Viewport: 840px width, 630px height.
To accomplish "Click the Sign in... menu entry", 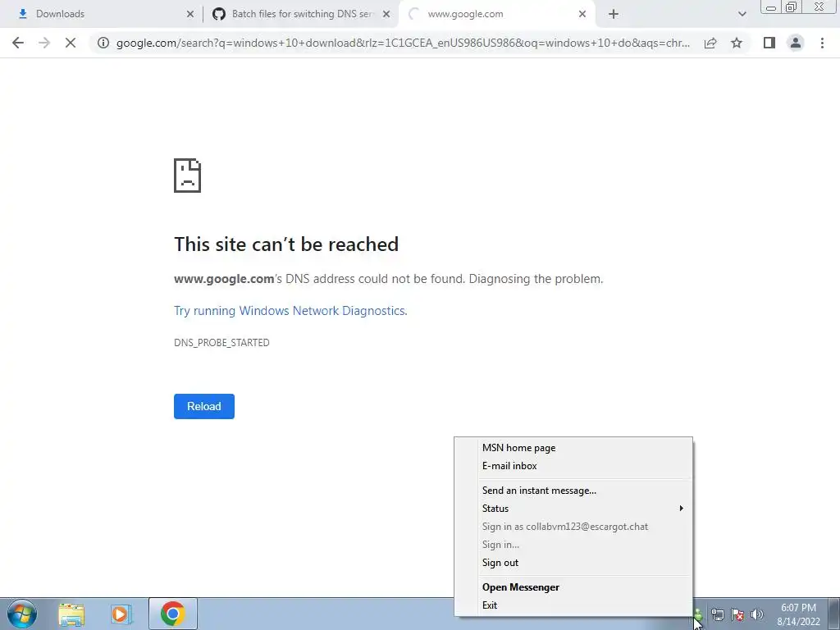I will [573, 545].
